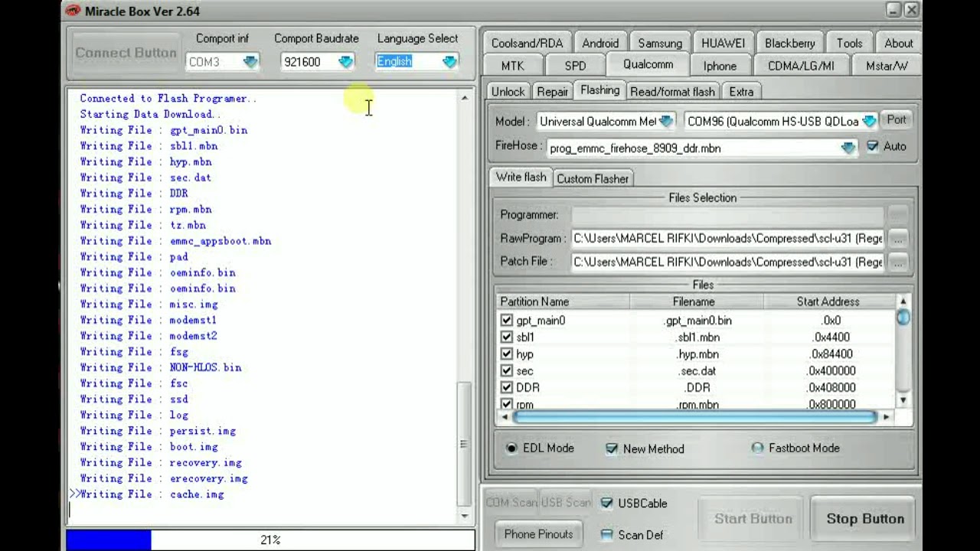Image resolution: width=980 pixels, height=551 pixels.
Task: Click the Patch File path input field
Action: click(728, 262)
